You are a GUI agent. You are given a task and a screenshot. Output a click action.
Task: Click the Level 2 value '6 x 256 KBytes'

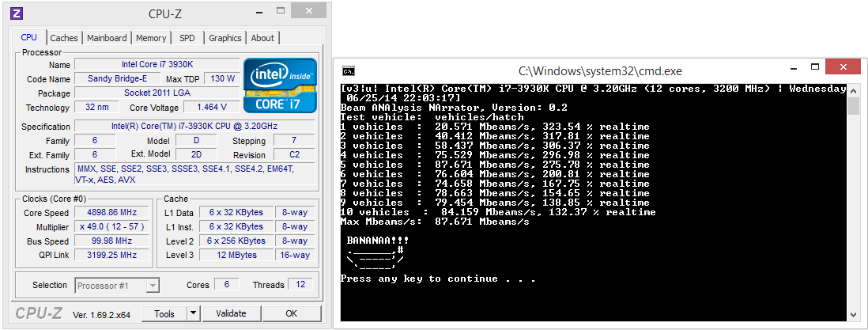click(236, 241)
